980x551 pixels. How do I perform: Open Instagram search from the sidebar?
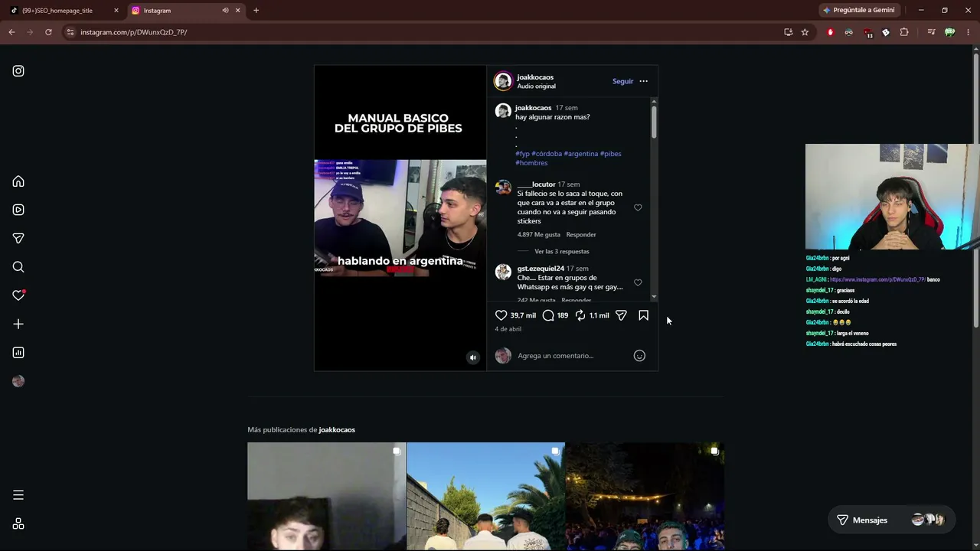click(x=18, y=267)
